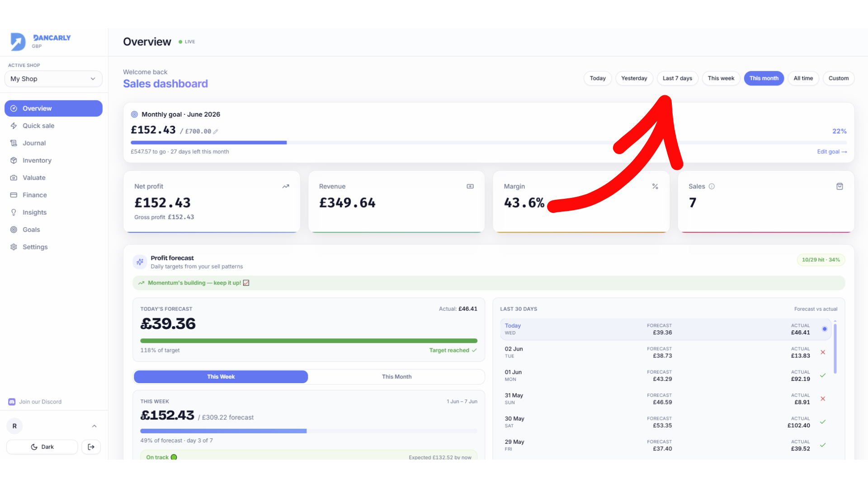Navigate to the Finance page
Screen dimensions: 868x488
pyautogui.click(x=53, y=195)
